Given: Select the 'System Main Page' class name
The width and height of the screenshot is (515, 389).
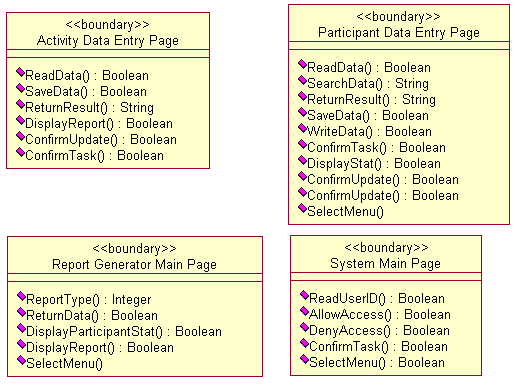Looking at the screenshot, I should (x=385, y=264).
